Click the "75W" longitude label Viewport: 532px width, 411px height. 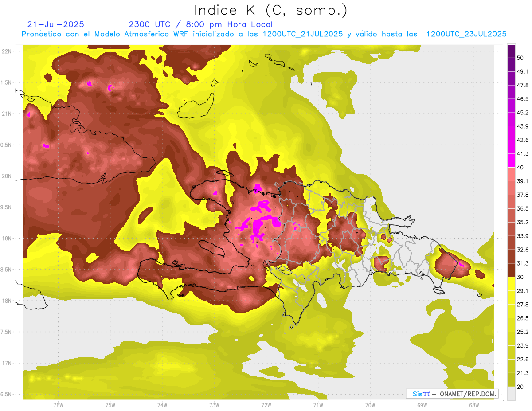coord(110,405)
